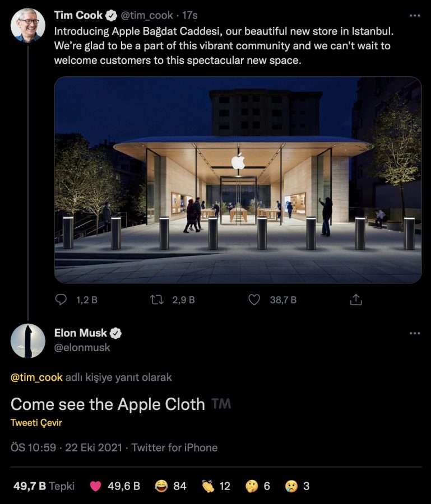Viewport: 431px width, 504px height.
Task: Click Elon Musk's rocket profile picture
Action: tap(28, 340)
